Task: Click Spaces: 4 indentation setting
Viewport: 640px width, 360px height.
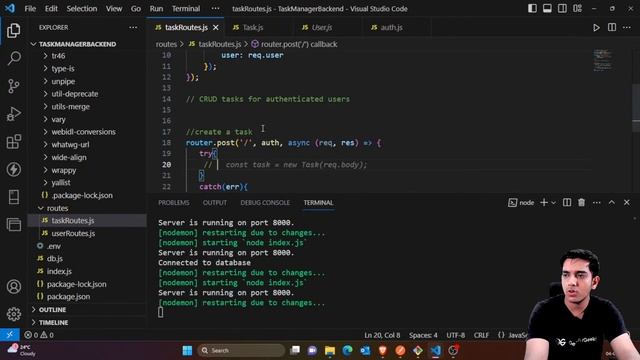Action: [423, 335]
